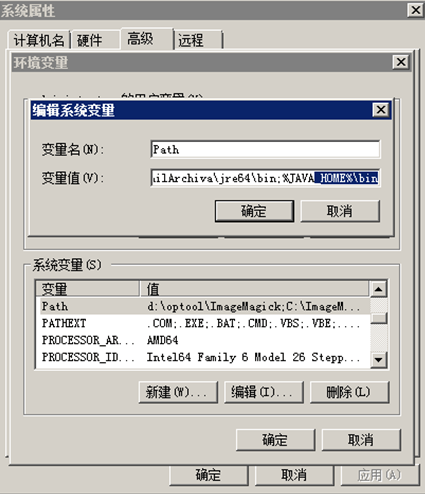Screen dimensions: 425x494
Task: Click the 变量名 Path input field
Action: click(265, 149)
